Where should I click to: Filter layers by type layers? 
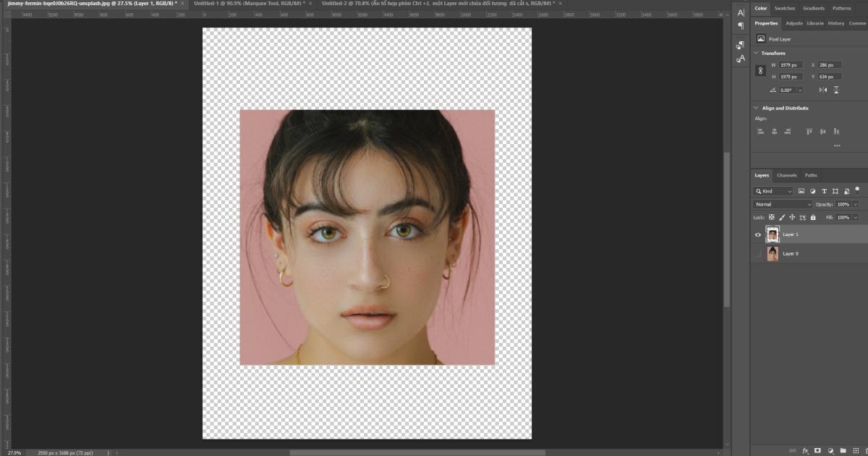click(x=824, y=191)
